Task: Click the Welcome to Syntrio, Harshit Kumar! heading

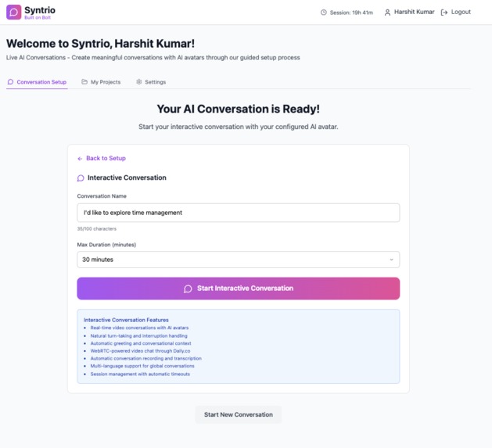Action: [100, 44]
